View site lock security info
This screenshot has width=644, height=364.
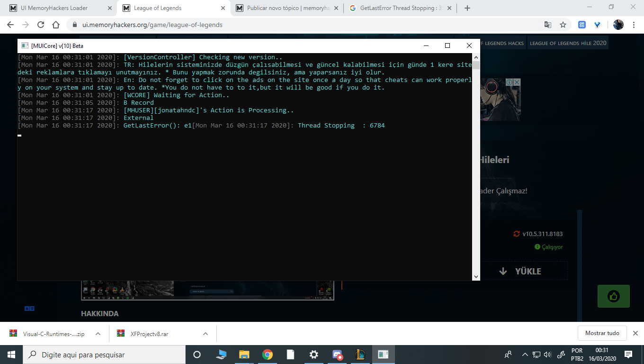point(75,25)
